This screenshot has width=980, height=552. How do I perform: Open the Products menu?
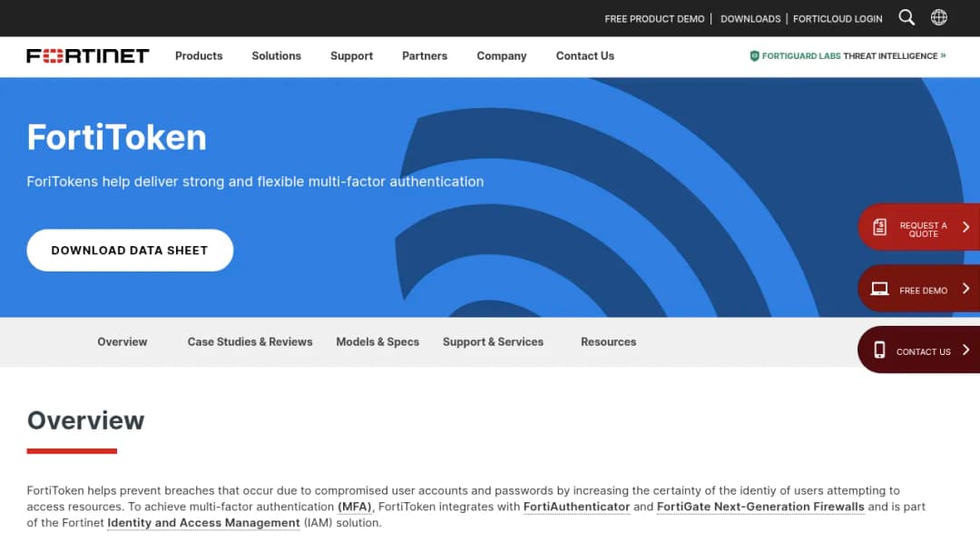coord(199,55)
